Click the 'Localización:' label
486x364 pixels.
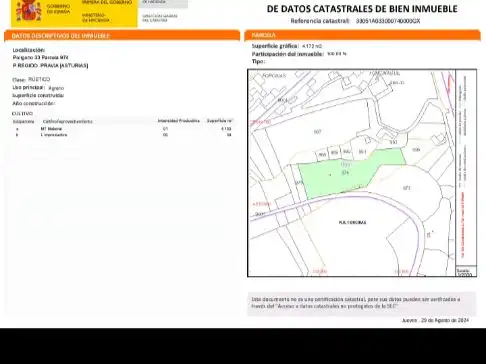point(29,50)
